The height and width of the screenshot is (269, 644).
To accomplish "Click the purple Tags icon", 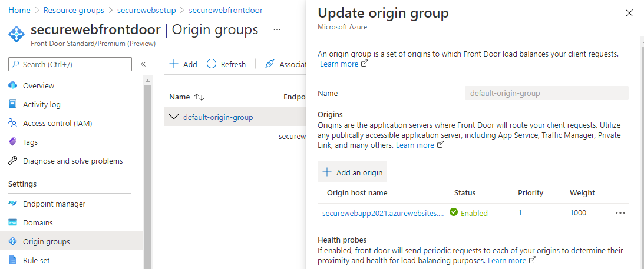I will 13,142.
